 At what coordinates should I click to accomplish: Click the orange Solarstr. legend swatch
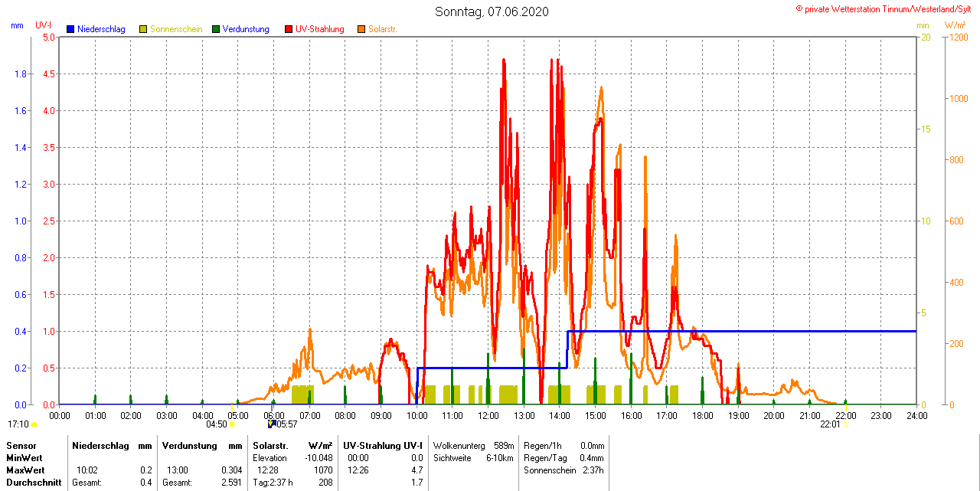[361, 29]
